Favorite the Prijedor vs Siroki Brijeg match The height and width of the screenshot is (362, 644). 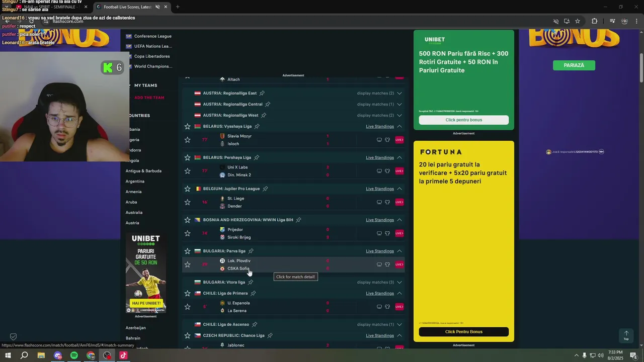coord(187,233)
